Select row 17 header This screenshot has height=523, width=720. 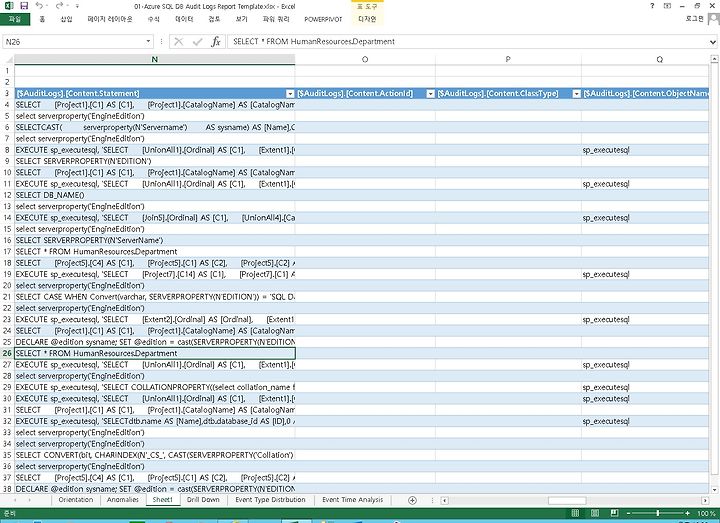7,252
